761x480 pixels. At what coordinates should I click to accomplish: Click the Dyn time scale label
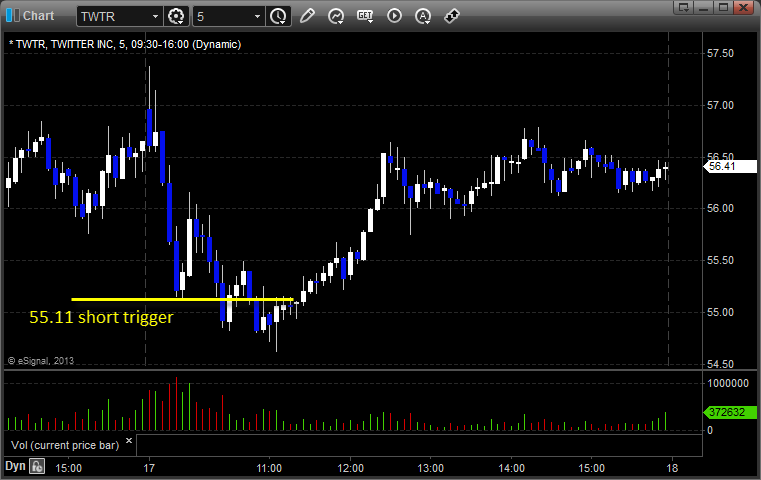point(15,466)
